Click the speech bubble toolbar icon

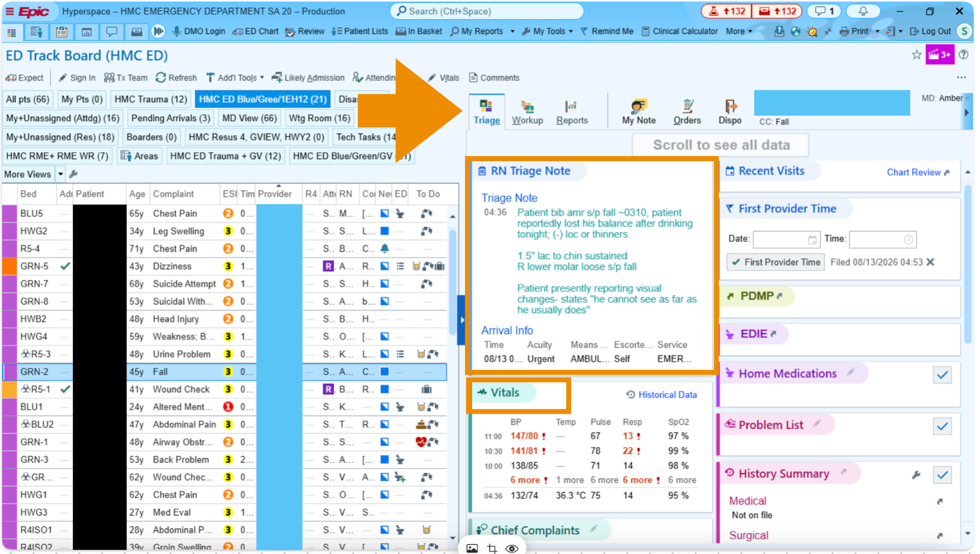click(111, 32)
